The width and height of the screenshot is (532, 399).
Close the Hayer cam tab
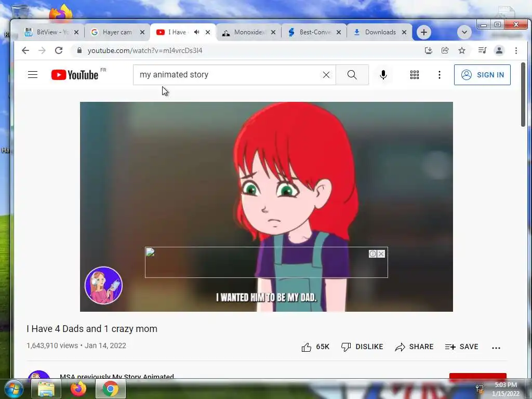142,32
